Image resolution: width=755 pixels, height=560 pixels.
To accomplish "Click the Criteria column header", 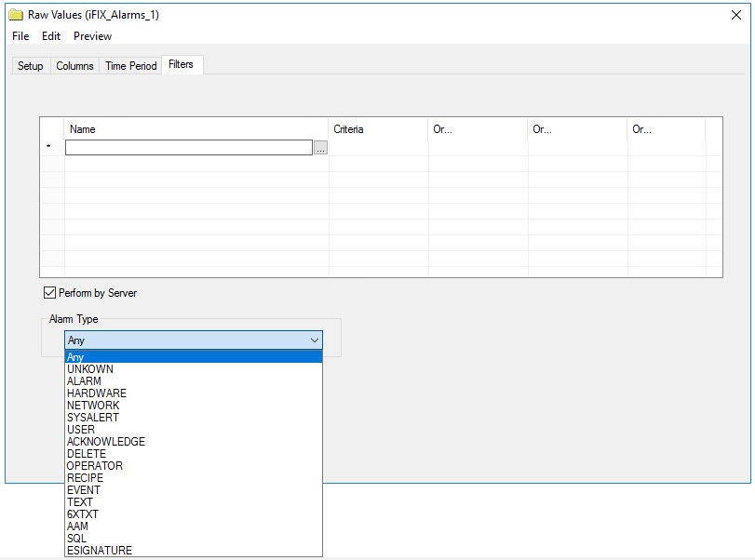I will (x=378, y=129).
